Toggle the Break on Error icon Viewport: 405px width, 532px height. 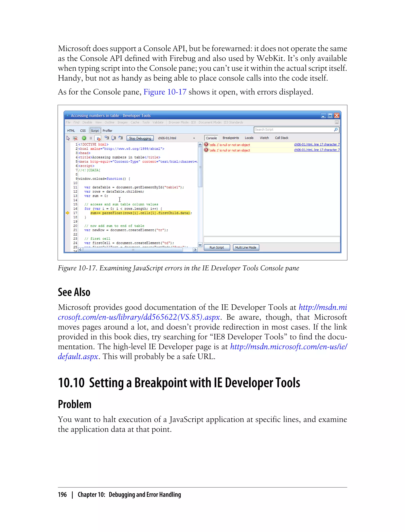point(98,138)
